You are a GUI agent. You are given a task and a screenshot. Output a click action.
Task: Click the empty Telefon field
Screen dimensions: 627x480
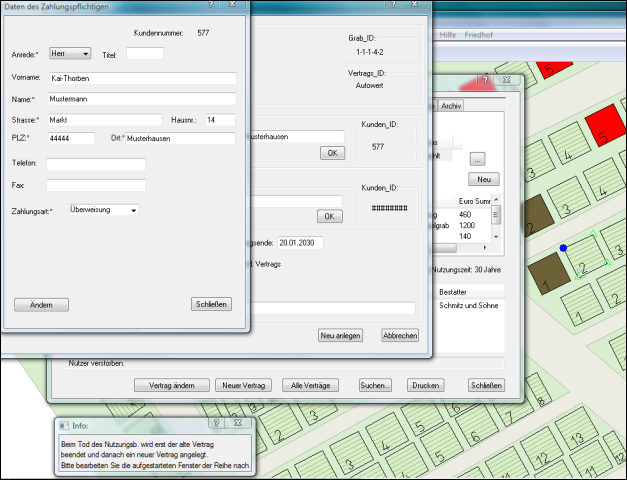96,164
